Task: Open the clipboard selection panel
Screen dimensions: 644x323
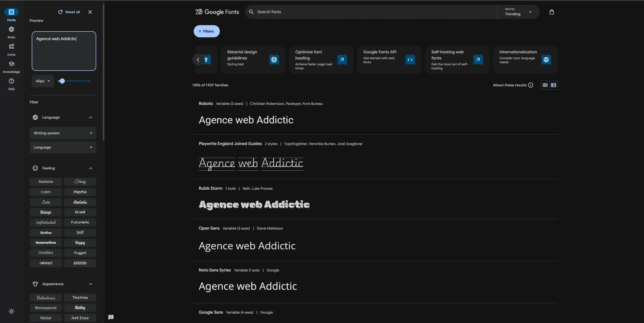Action: (x=552, y=12)
